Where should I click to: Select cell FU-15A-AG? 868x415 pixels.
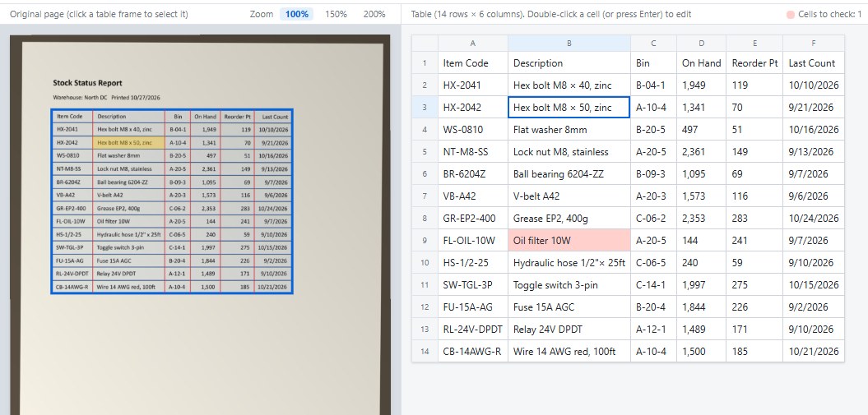(x=473, y=307)
